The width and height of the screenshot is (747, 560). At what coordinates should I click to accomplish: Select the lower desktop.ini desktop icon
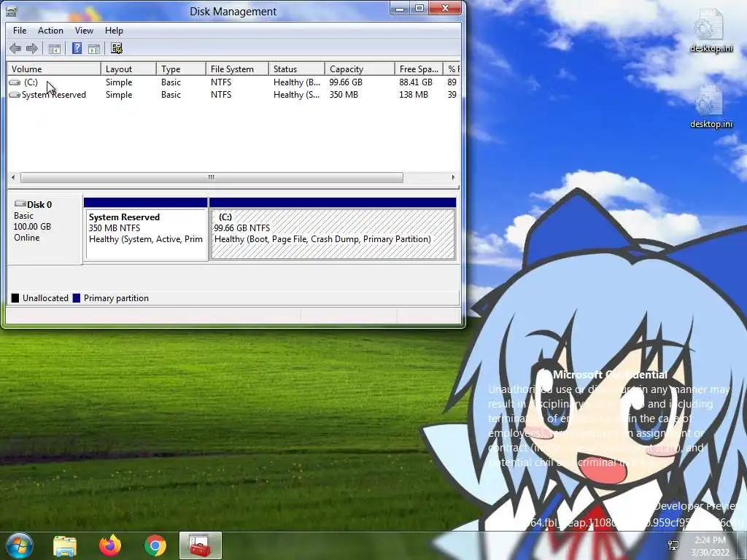point(711,107)
